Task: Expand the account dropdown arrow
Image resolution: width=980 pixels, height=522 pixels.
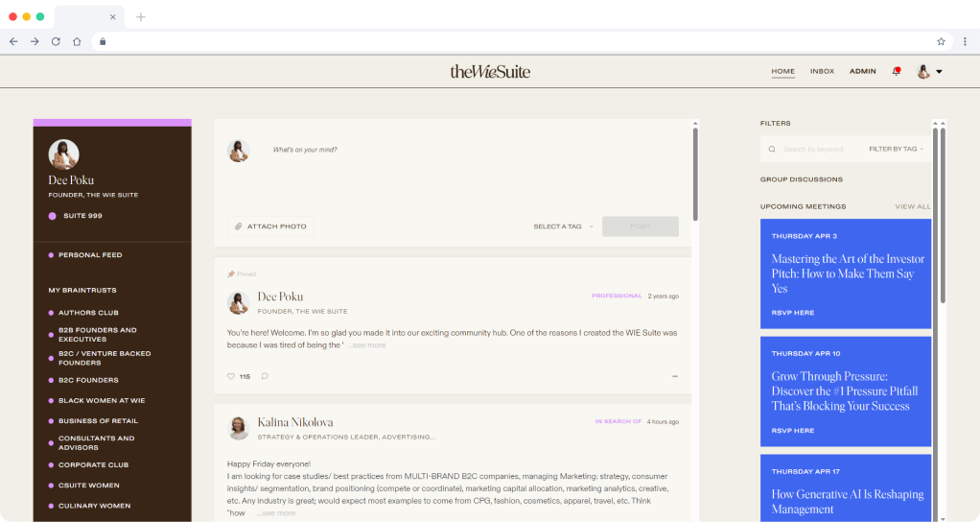Action: click(x=939, y=72)
